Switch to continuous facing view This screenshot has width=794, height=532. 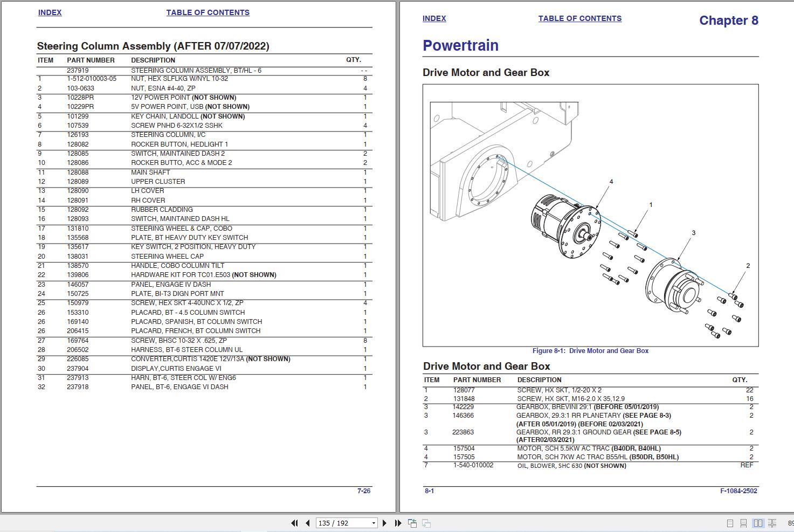pyautogui.click(x=772, y=523)
